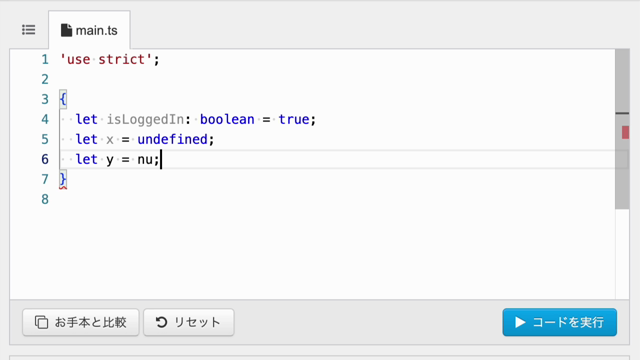Click the editor vertical scrollbar thumb
640x360 pixels.
[x=622, y=129]
